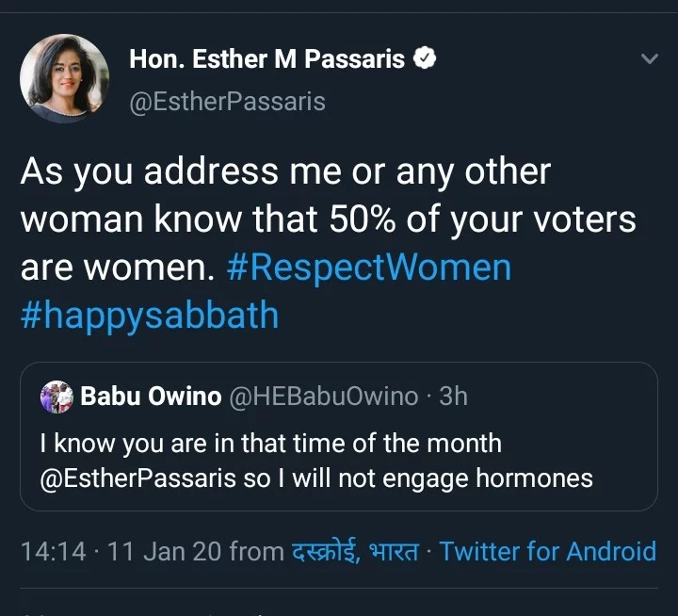Open the tweet options chevron menu

click(x=649, y=59)
